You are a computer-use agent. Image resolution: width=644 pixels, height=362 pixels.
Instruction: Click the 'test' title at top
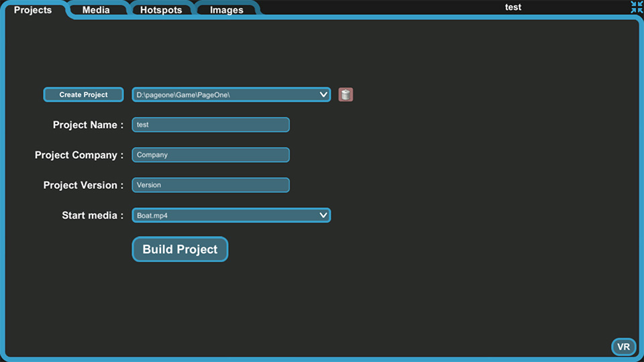click(513, 7)
